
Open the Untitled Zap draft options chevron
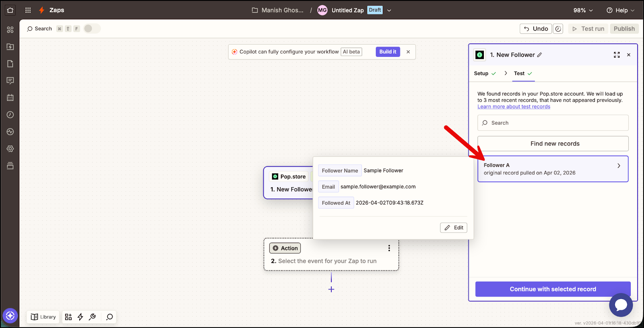pyautogui.click(x=389, y=10)
